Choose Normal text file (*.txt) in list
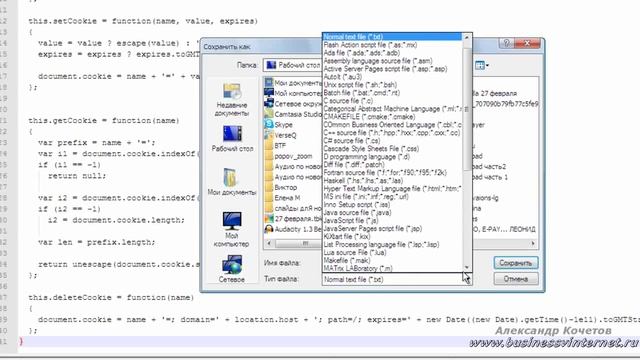This screenshot has height=360, width=640. (392, 37)
